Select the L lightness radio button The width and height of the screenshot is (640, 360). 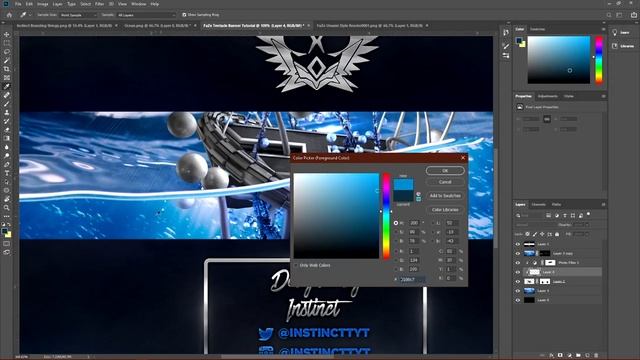(433, 223)
